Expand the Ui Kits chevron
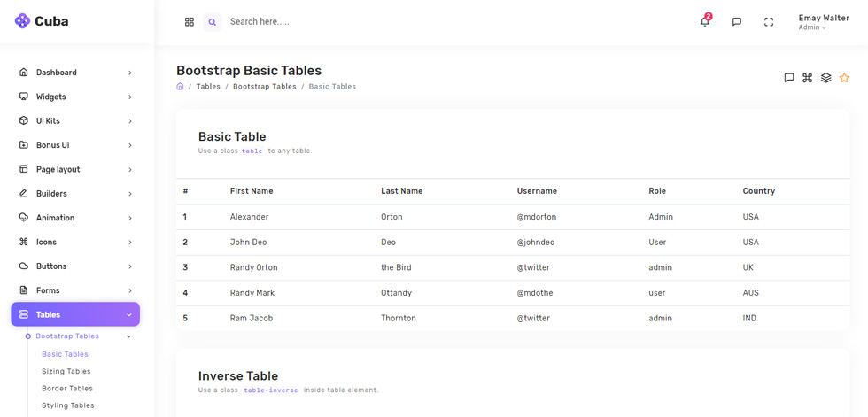The height and width of the screenshot is (417, 868). pos(130,121)
